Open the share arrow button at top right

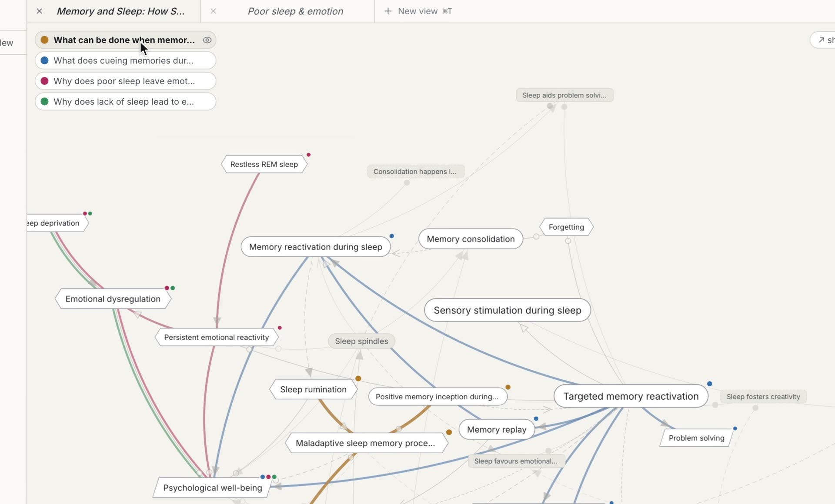click(823, 40)
